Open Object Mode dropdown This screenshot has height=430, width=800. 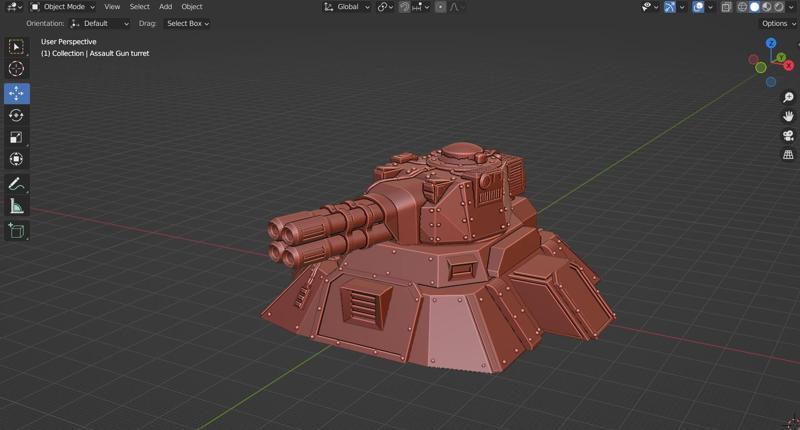[x=63, y=7]
